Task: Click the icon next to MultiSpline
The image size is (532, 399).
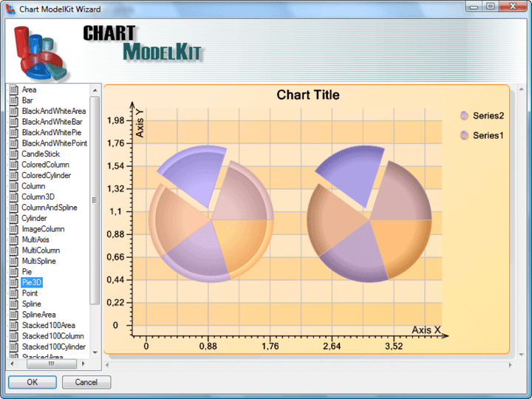Action: (x=14, y=262)
